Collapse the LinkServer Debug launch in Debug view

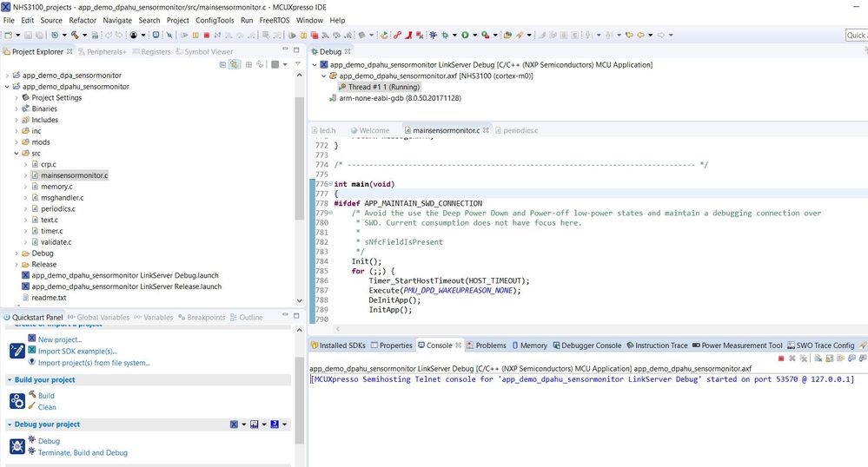[x=315, y=65]
